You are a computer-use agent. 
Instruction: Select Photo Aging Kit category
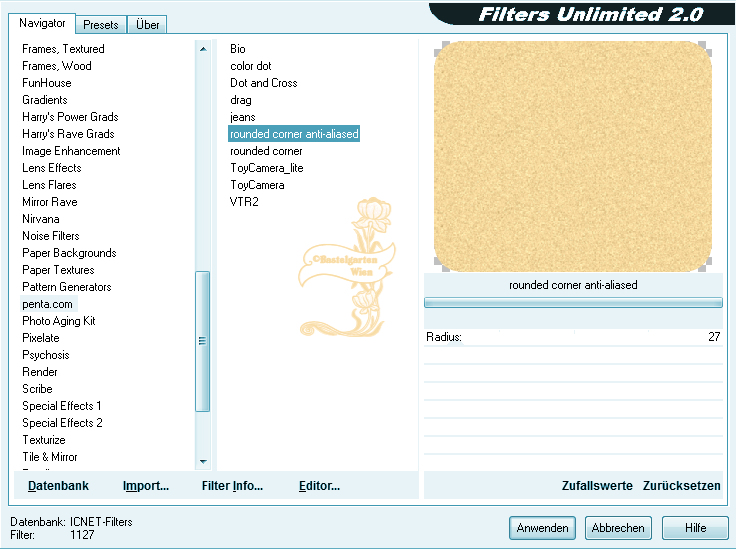point(59,321)
